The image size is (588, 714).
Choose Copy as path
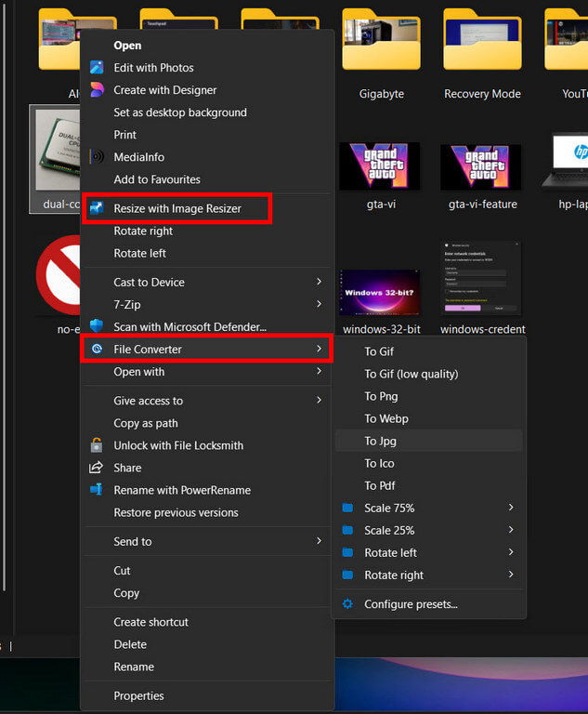pos(146,423)
